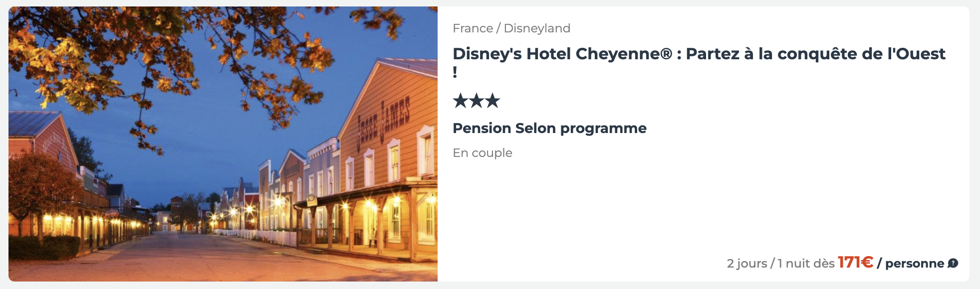Click the / personne label
The width and height of the screenshot is (980, 289).
click(x=911, y=263)
